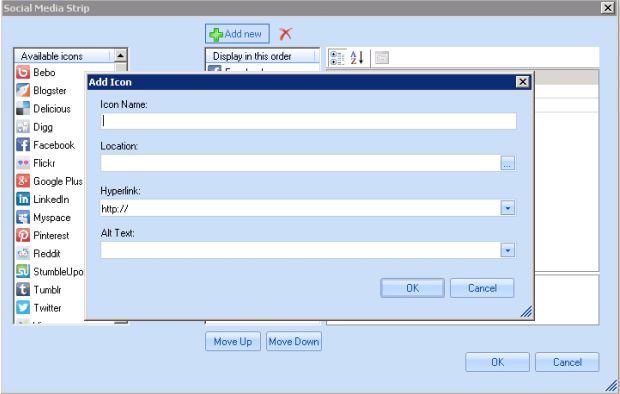Choose the Delicious icon
This screenshot has width=620, height=394.
tap(23, 109)
